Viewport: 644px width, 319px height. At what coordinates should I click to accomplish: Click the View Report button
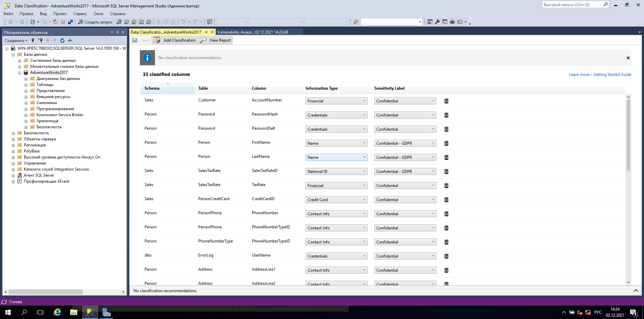(x=215, y=40)
